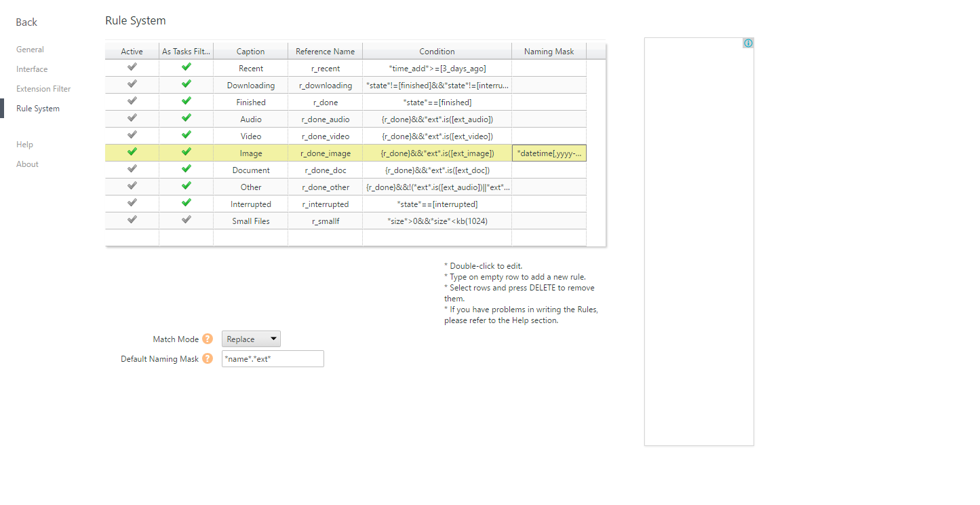Click the Default Naming Mask input field
Screen dimensions: 980x505
[273, 359]
